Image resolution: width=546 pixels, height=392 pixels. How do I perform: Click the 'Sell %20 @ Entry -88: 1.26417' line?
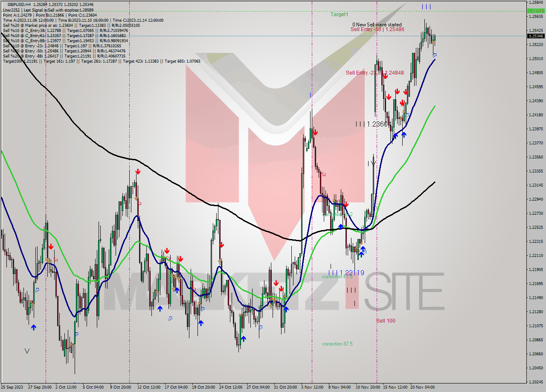tap(64, 56)
